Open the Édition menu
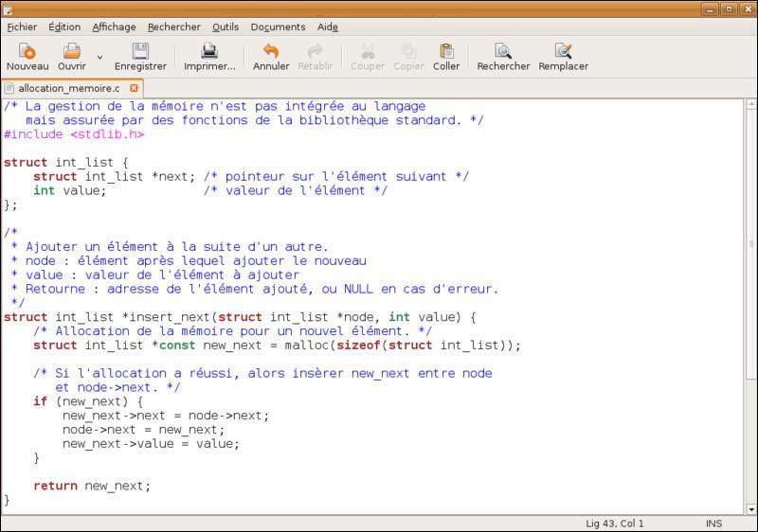Viewport: 758px width, 532px height. [64, 27]
